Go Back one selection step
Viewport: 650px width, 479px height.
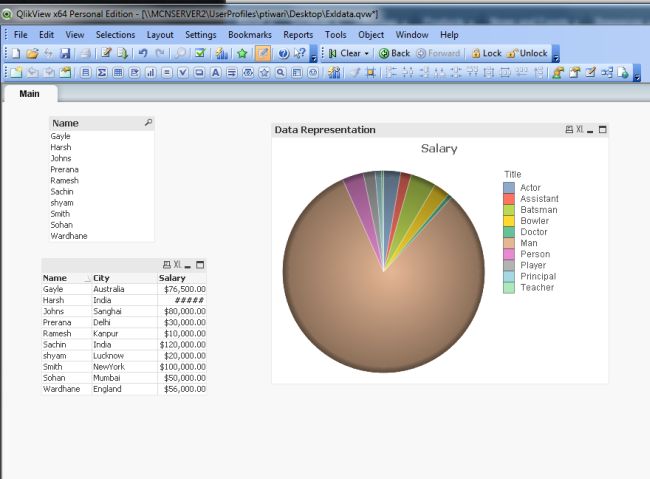point(394,53)
